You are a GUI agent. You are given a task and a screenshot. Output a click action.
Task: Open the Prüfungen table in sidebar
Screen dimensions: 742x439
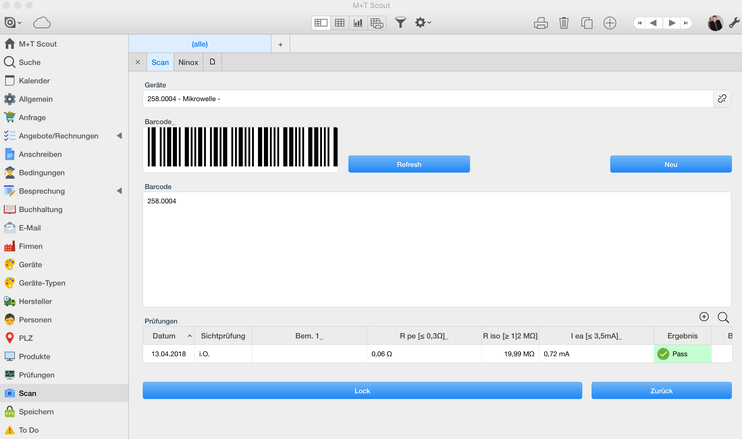coord(36,375)
